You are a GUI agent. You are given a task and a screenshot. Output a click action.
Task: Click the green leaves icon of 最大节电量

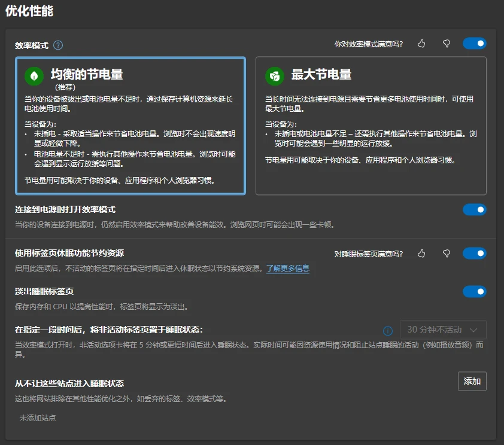[275, 76]
